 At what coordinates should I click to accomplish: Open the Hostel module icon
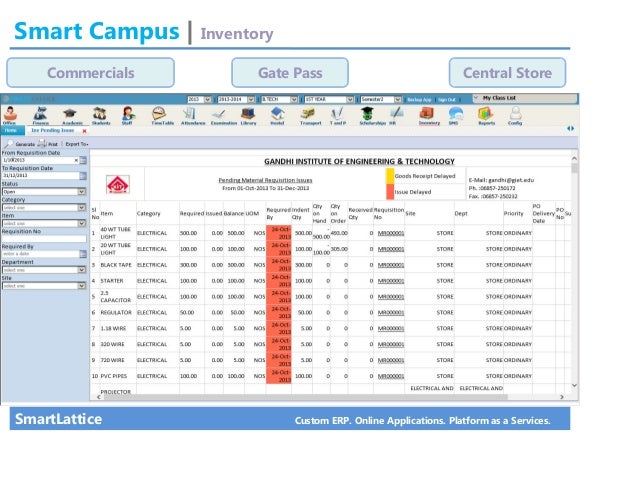click(277, 115)
